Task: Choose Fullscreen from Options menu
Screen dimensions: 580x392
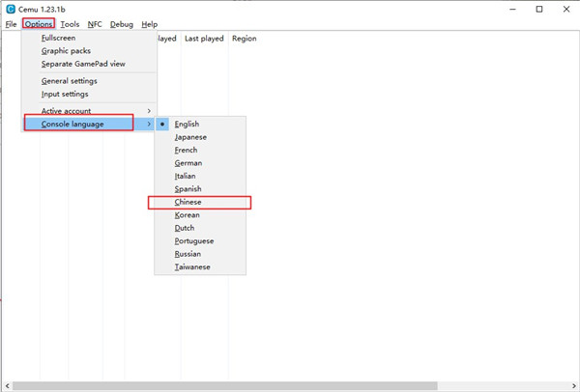Action: (x=58, y=38)
